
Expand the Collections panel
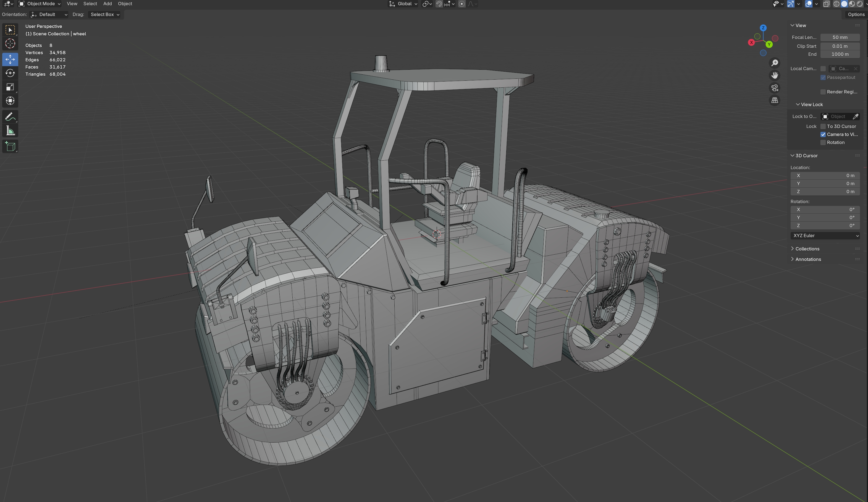pos(807,249)
